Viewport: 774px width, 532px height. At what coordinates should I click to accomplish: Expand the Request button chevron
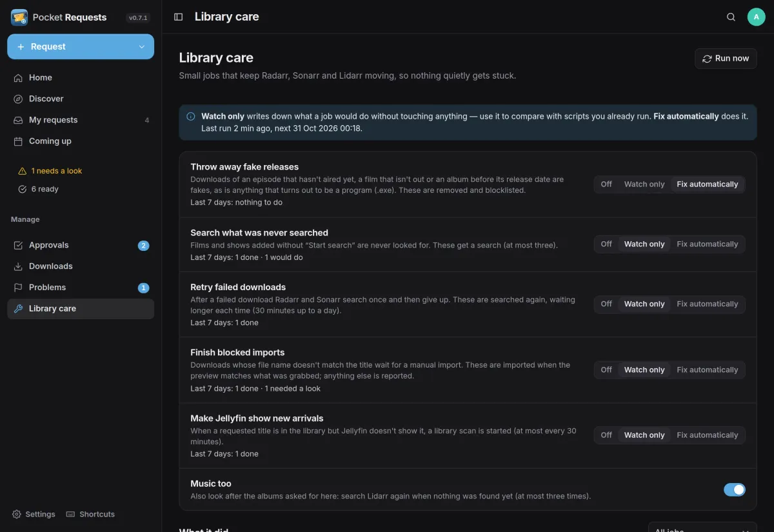[x=142, y=46]
